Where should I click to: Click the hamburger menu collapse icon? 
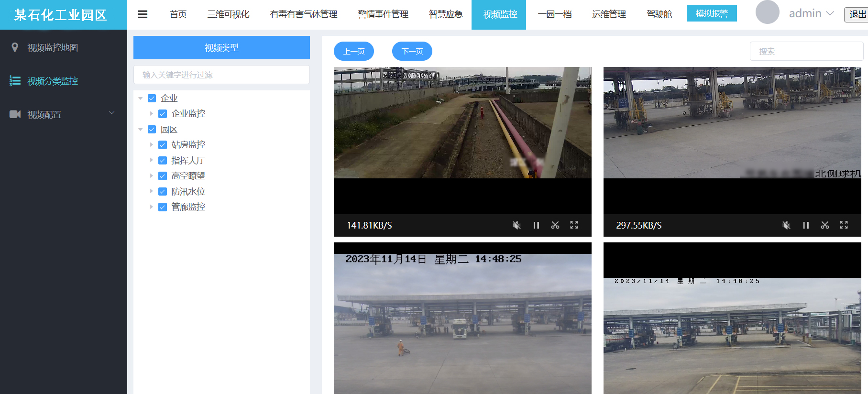143,14
